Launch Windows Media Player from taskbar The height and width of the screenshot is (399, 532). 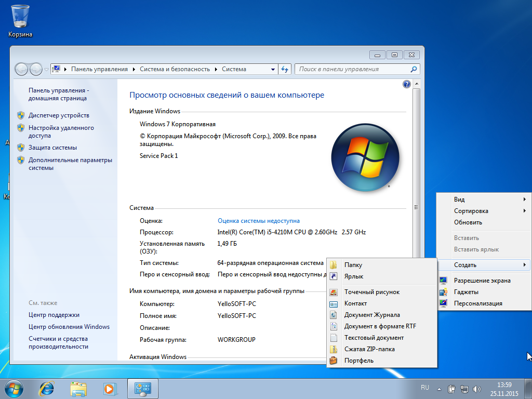pyautogui.click(x=110, y=389)
